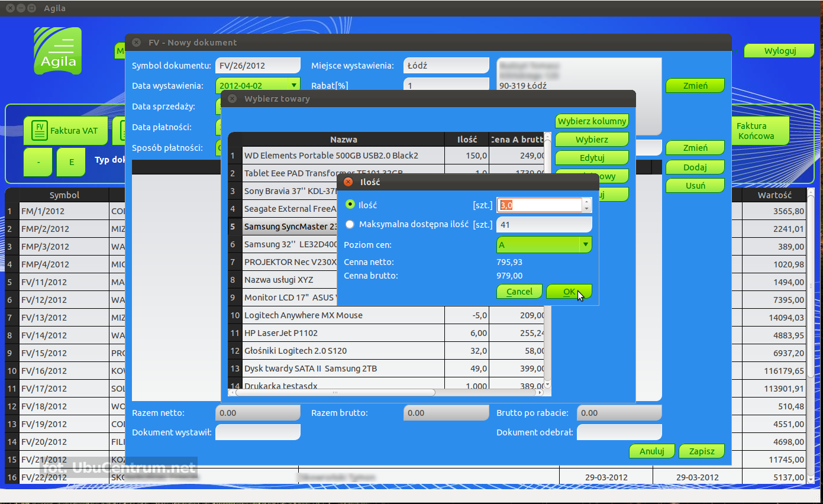823x504 pixels.
Task: Click the Edytuj button in Wybierz towary
Action: tap(592, 158)
